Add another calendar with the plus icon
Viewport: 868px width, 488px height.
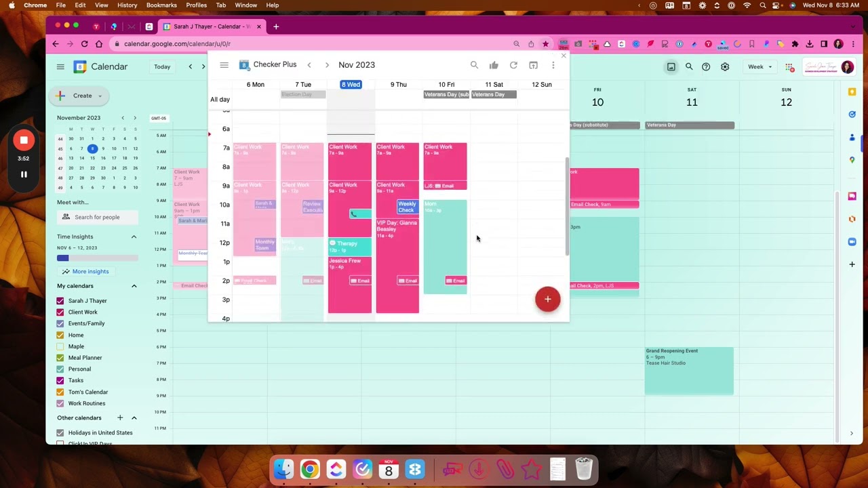pos(120,418)
